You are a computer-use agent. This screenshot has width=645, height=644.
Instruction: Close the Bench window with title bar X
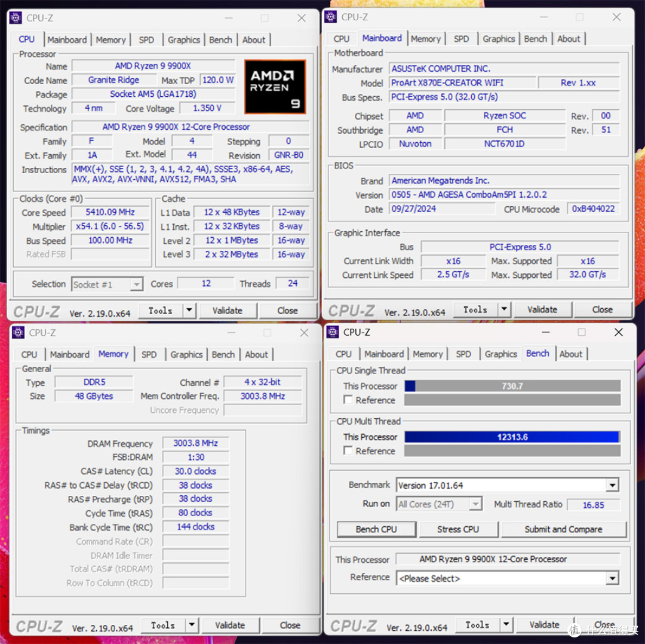[x=618, y=332]
